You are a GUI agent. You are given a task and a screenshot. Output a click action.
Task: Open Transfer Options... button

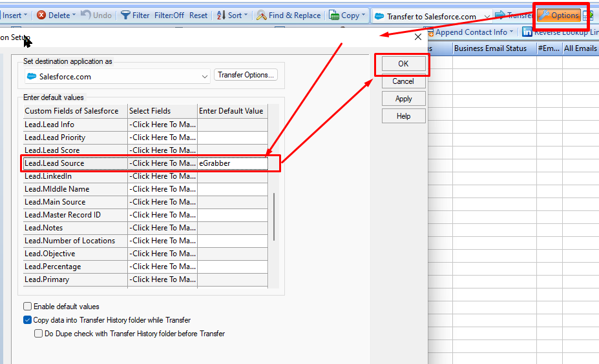point(246,75)
